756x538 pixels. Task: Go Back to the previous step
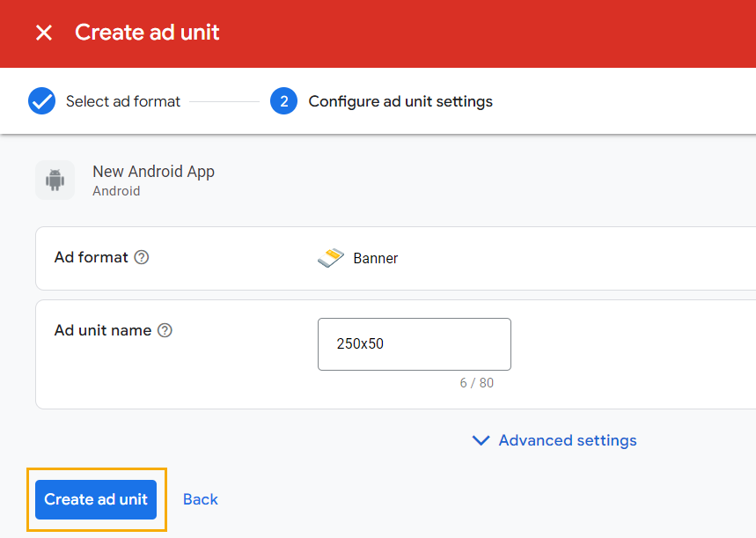click(x=200, y=499)
